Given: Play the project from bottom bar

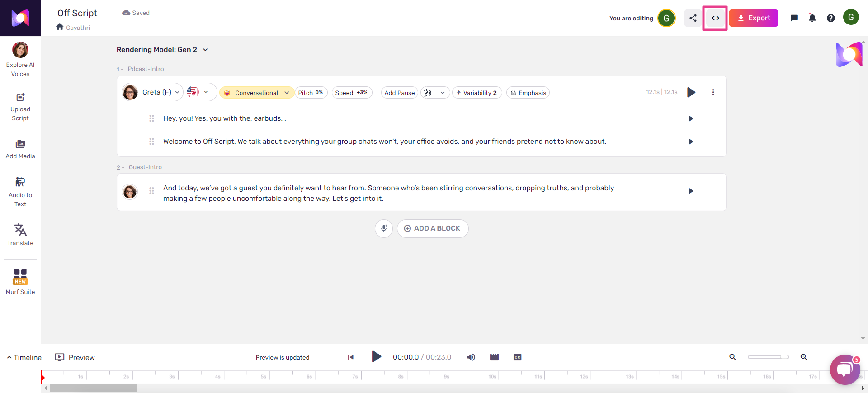Looking at the screenshot, I should point(376,357).
